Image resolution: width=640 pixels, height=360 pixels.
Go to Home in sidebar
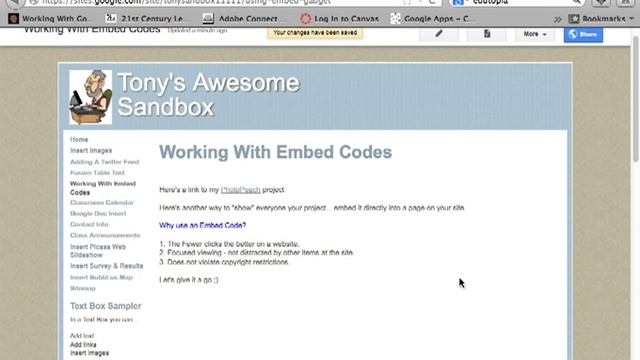pos(79,140)
